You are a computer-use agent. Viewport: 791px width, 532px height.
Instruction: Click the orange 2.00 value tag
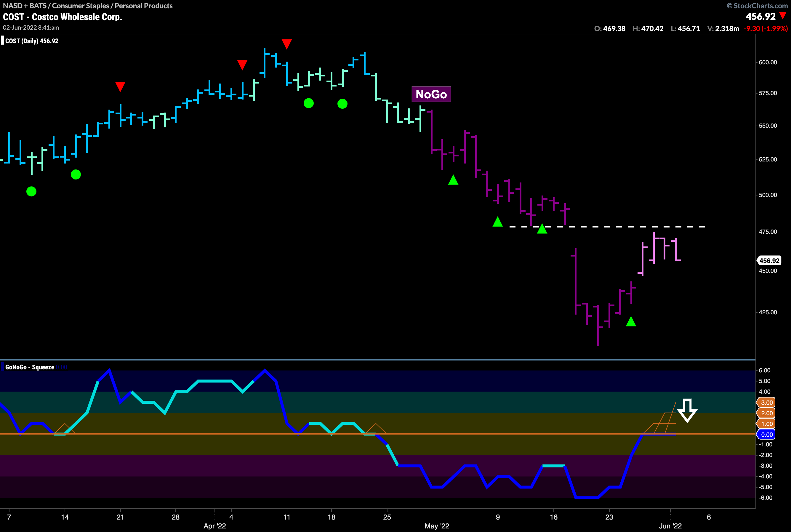pyautogui.click(x=766, y=413)
